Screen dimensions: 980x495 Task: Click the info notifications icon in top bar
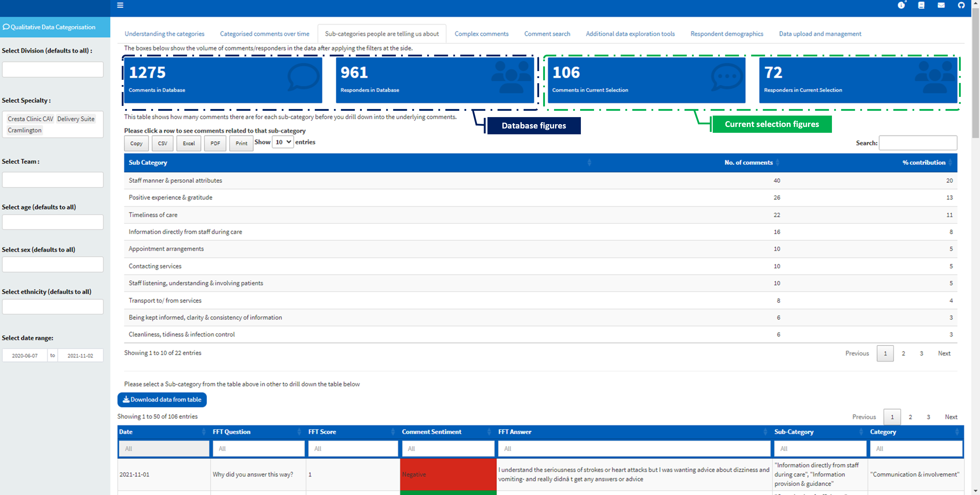pos(901,5)
